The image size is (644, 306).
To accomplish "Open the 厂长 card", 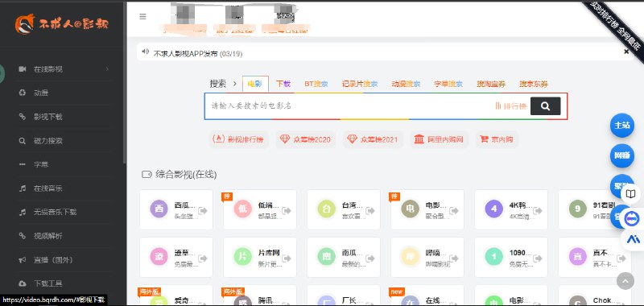I will [344, 296].
